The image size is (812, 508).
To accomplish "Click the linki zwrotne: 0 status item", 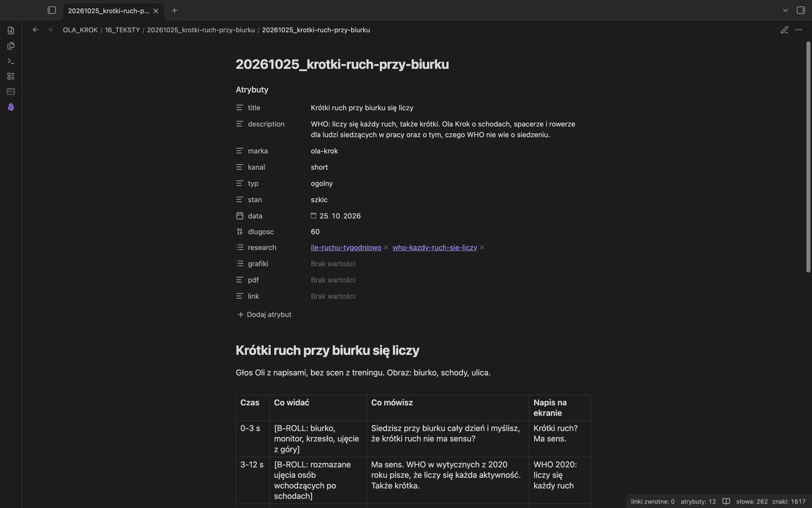I will tap(653, 501).
